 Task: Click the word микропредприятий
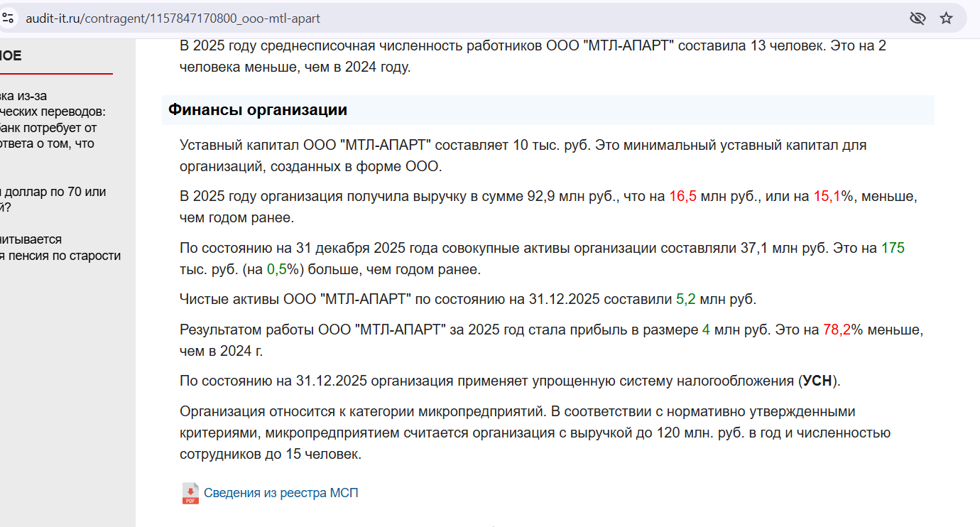point(481,412)
